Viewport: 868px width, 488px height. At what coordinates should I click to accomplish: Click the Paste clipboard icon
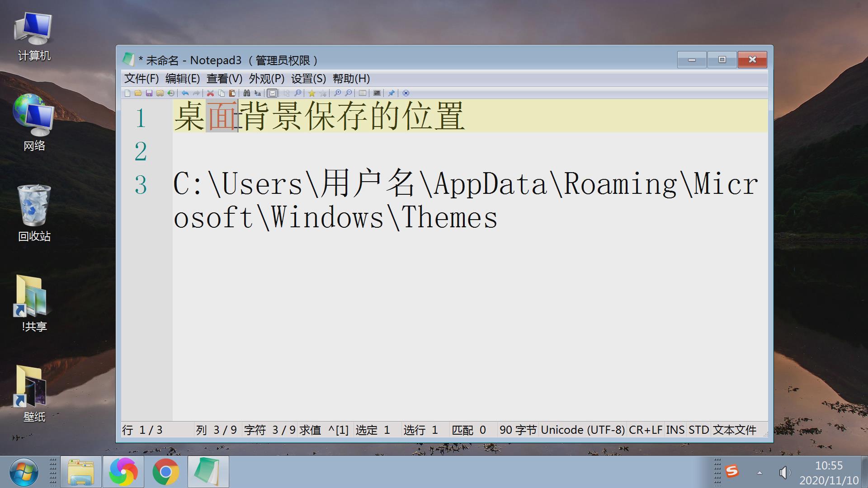tap(232, 93)
